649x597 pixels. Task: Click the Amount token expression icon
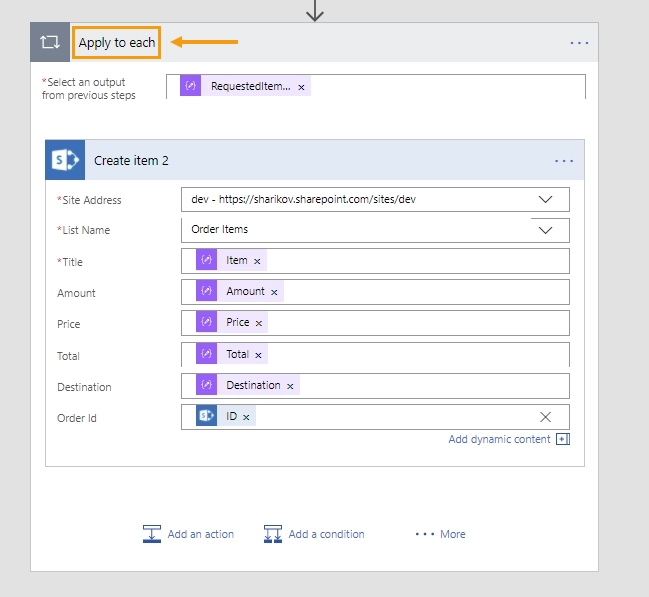(x=207, y=291)
